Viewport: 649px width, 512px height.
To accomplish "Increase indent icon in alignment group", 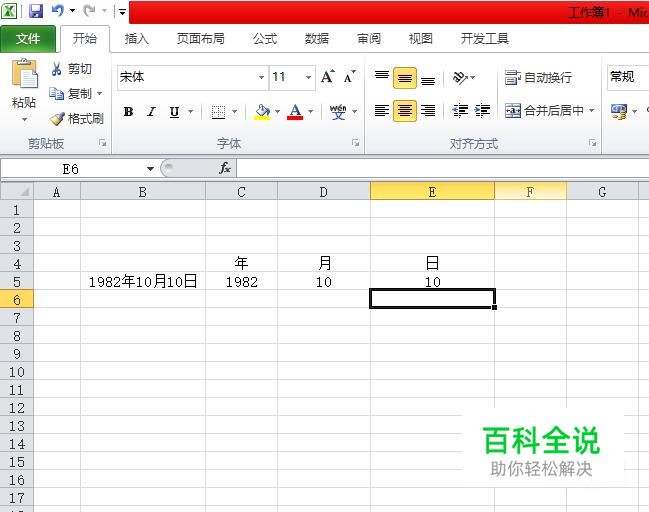I will [x=482, y=111].
